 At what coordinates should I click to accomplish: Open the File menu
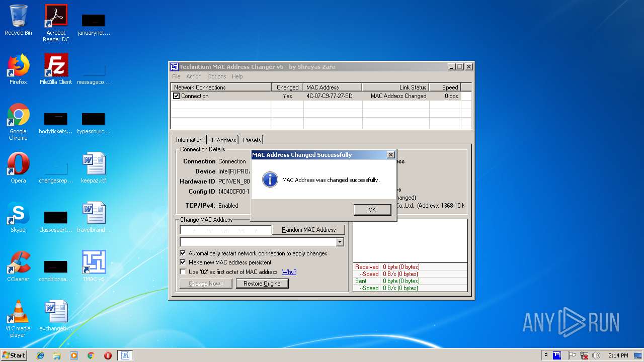click(x=176, y=76)
